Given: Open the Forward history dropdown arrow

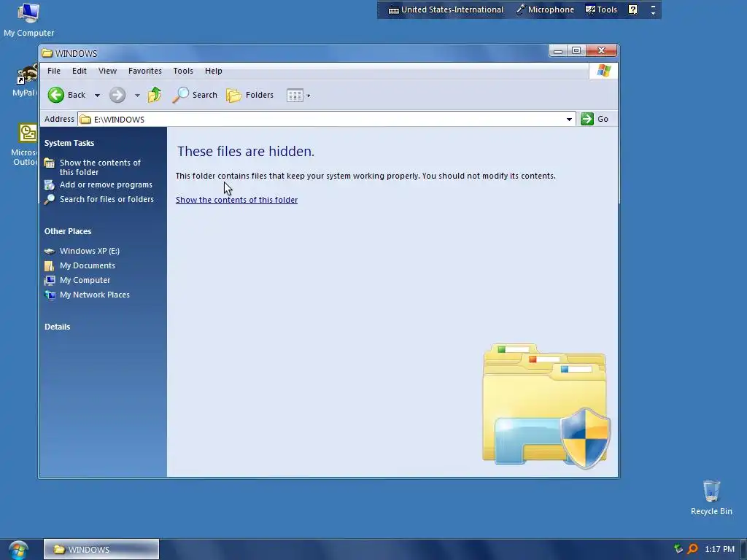Looking at the screenshot, I should pos(137,96).
